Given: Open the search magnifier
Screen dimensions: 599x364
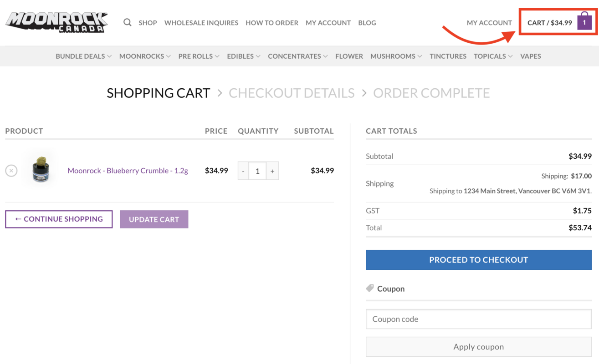Looking at the screenshot, I should pyautogui.click(x=127, y=22).
